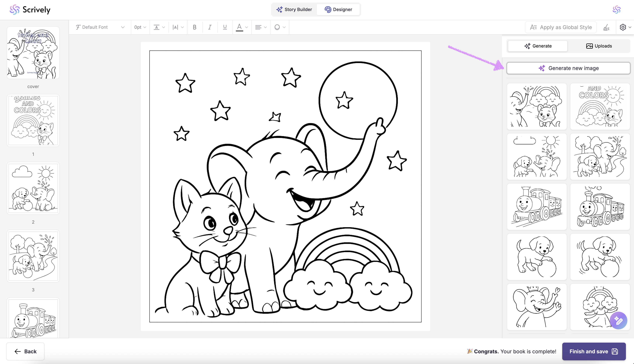634x364 pixels.
Task: Click Finish and save button
Action: 593,351
